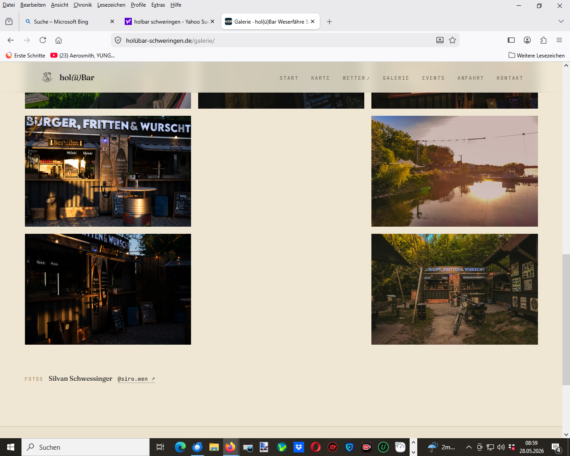Open the Firefox application hamburger menu
The height and width of the screenshot is (456, 570).
tap(559, 40)
